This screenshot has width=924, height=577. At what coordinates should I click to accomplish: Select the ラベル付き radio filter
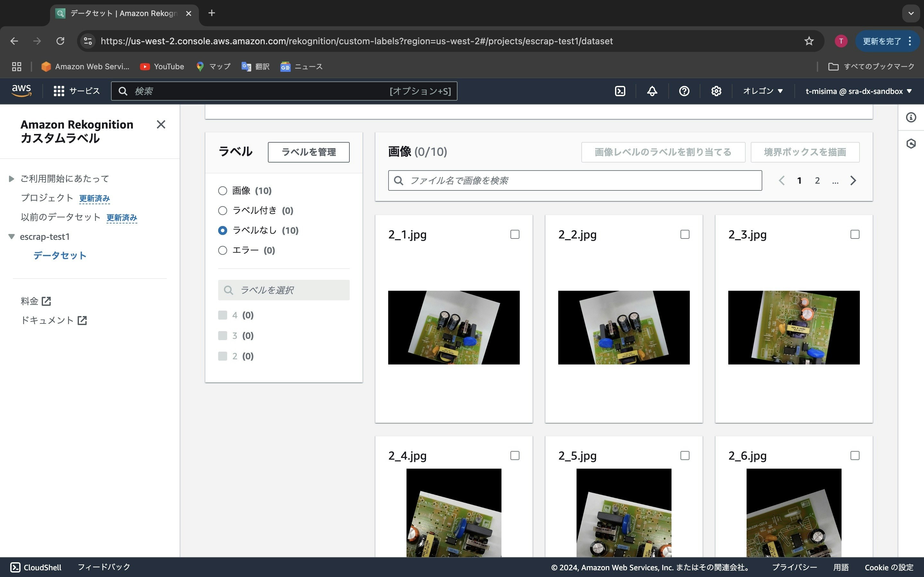[223, 211]
